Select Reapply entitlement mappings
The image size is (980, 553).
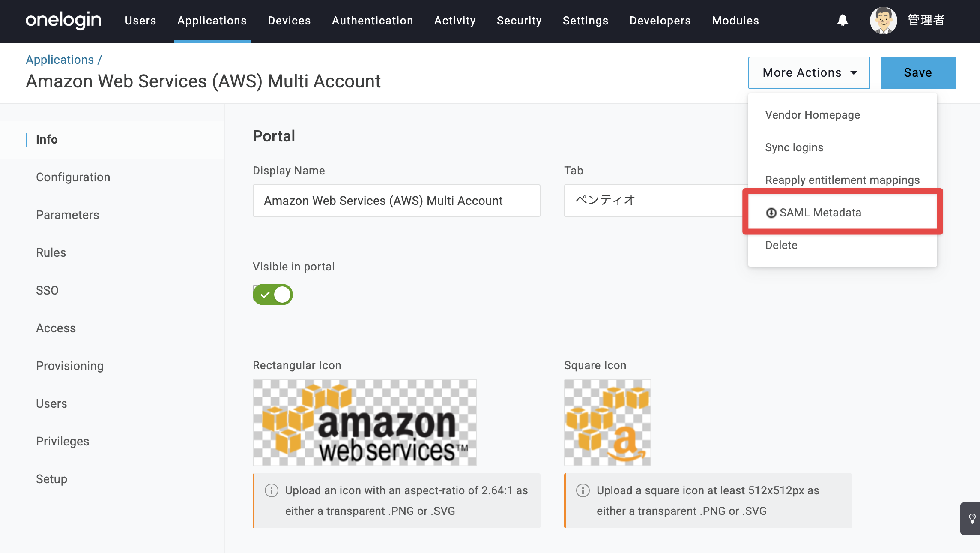843,180
